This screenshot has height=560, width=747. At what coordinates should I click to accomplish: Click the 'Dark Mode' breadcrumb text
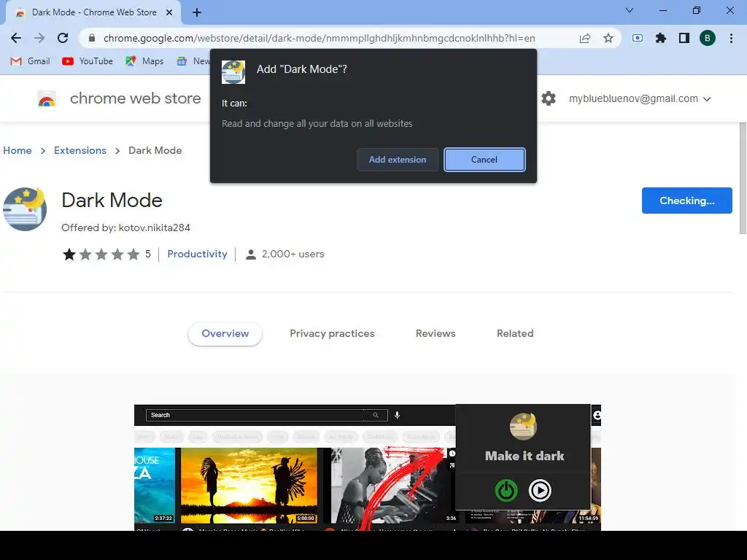click(155, 150)
